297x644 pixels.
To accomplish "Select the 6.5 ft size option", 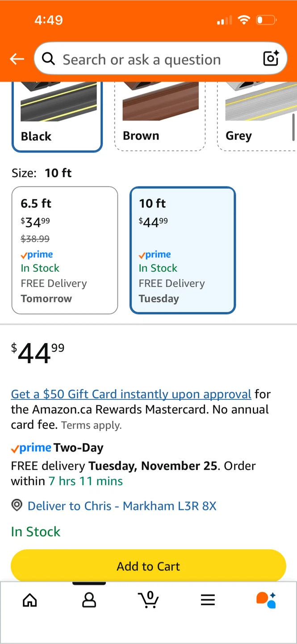I will point(65,250).
